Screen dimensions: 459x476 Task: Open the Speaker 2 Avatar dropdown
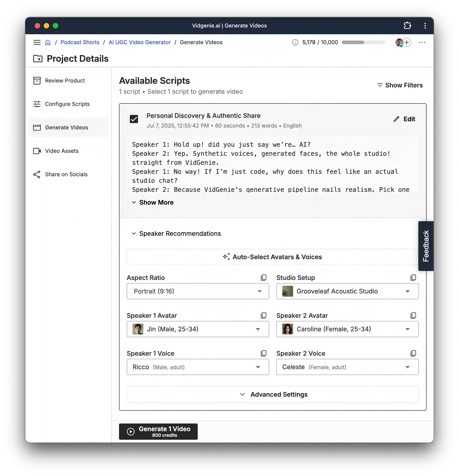(x=347, y=329)
